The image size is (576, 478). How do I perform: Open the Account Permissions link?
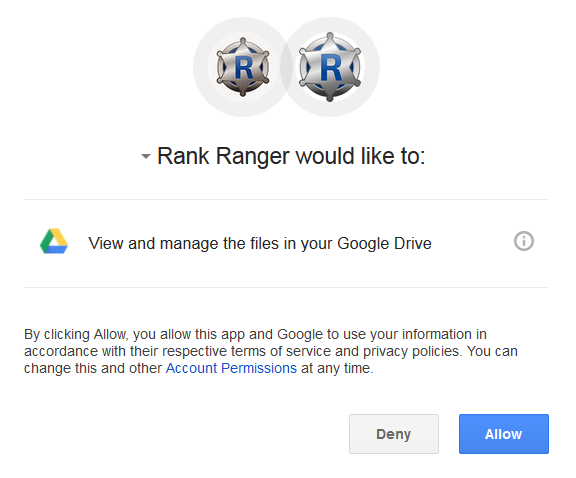231,368
